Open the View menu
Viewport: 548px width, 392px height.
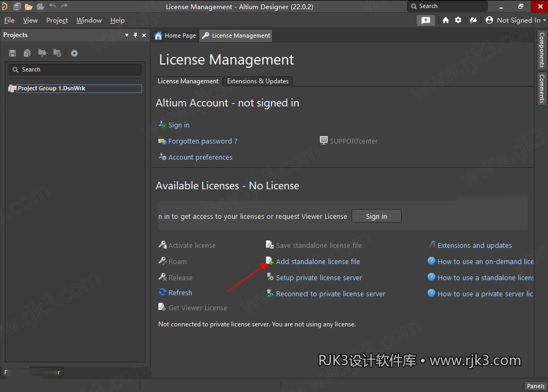[30, 20]
